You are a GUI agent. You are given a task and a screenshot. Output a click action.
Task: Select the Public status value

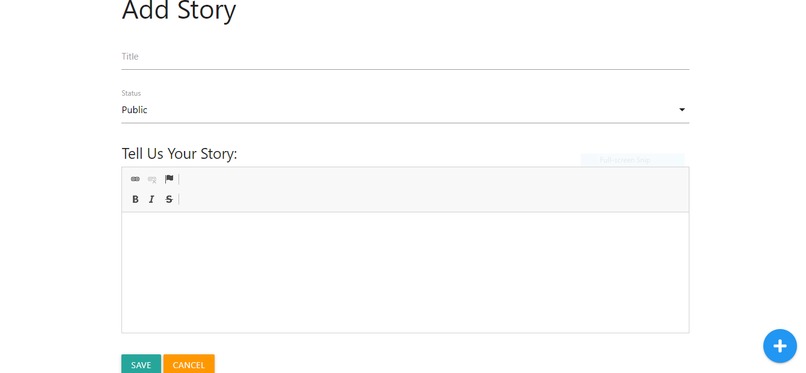135,109
